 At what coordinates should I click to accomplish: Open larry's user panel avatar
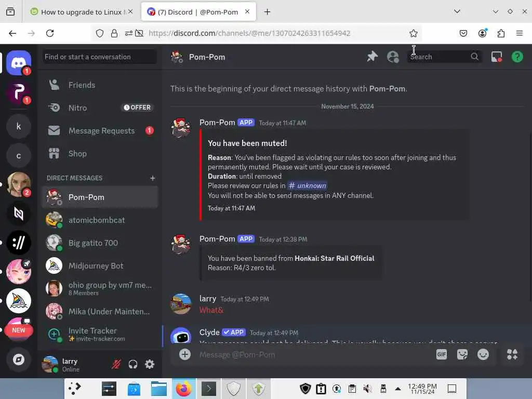tap(50, 364)
